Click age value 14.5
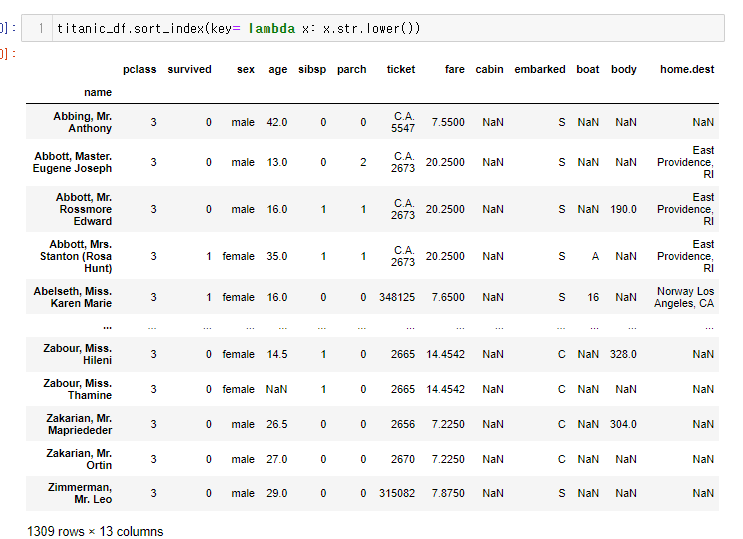 pos(277,354)
